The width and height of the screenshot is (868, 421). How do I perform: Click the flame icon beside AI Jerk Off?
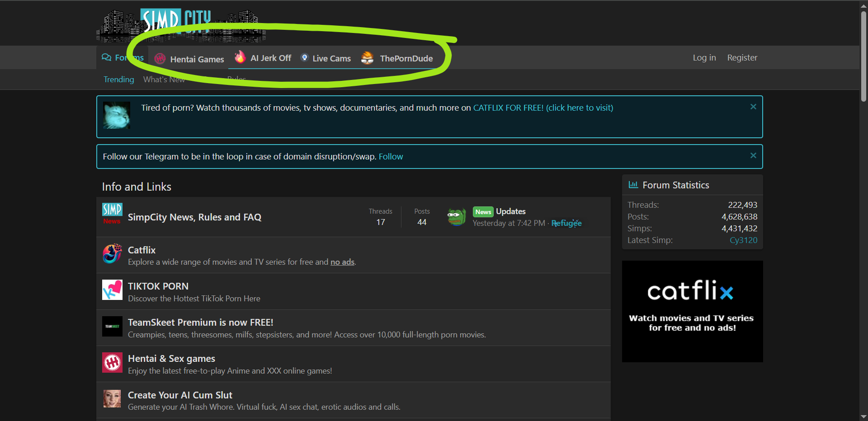coord(240,57)
